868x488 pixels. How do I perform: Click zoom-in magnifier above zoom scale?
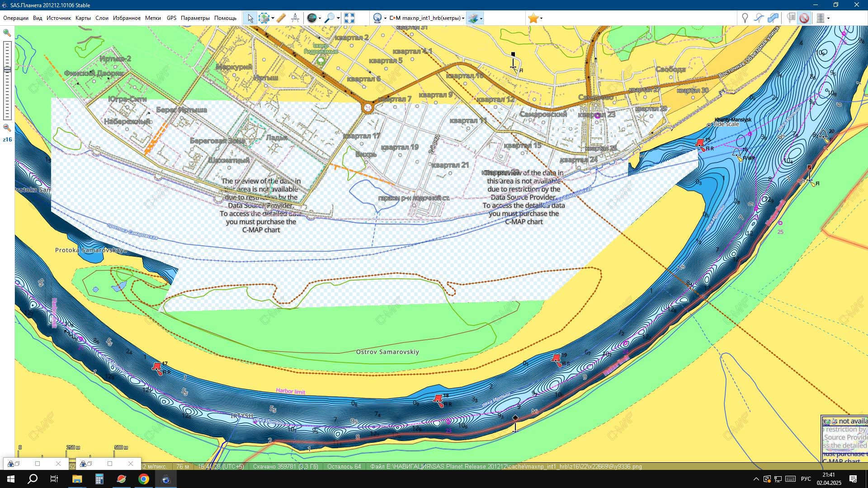7,33
